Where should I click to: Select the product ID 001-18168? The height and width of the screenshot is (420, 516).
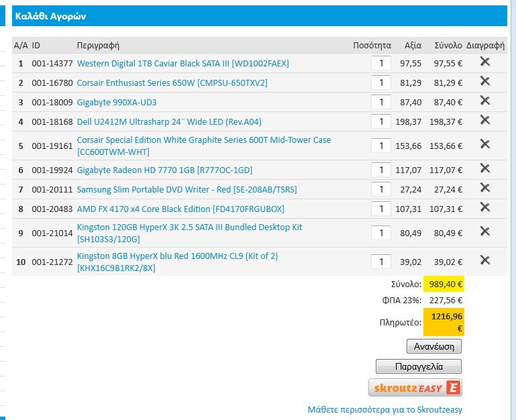(52, 122)
